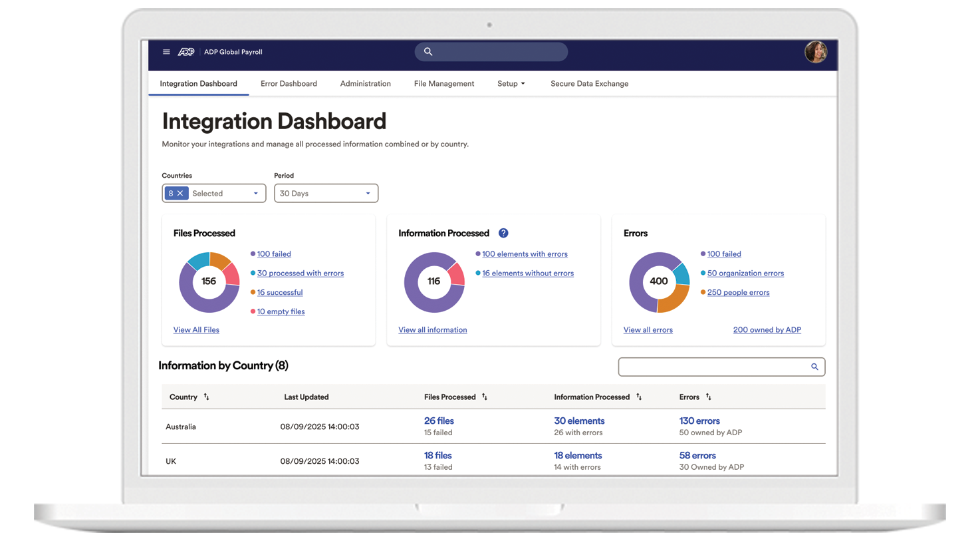The image size is (980, 541).
Task: Sort the Errors column
Action: pyautogui.click(x=708, y=397)
